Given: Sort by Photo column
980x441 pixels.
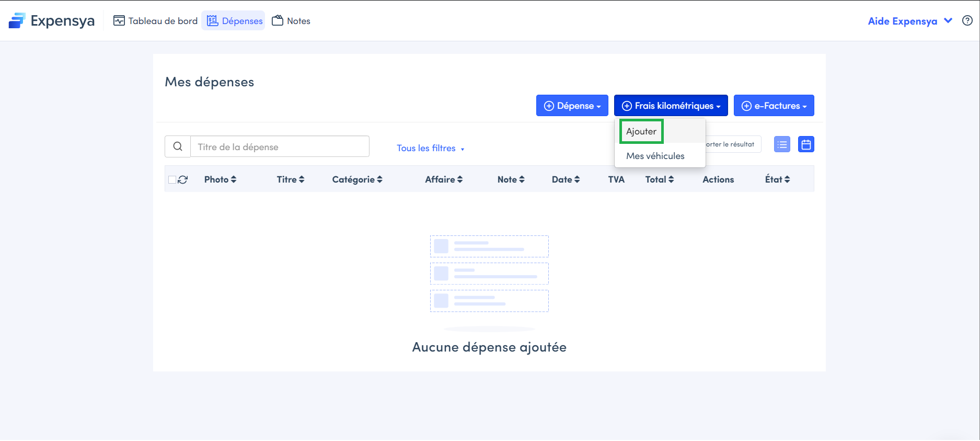Looking at the screenshot, I should pos(220,179).
